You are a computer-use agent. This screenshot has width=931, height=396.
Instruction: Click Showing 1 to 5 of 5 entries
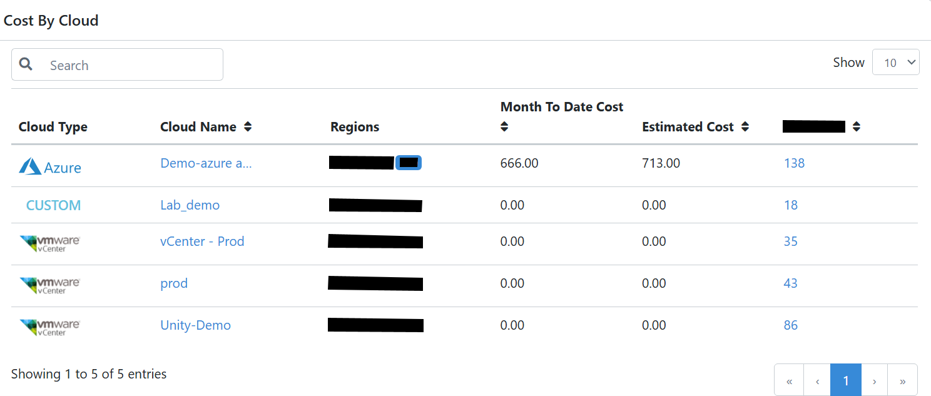88,374
